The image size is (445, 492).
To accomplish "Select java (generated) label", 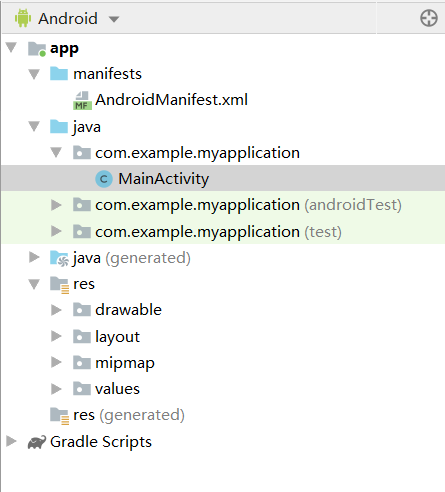I will tap(132, 259).
